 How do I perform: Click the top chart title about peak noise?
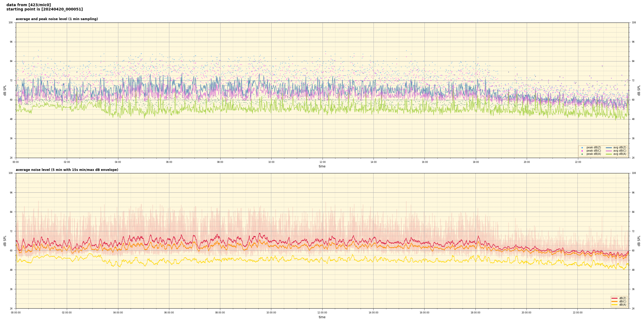coord(57,19)
